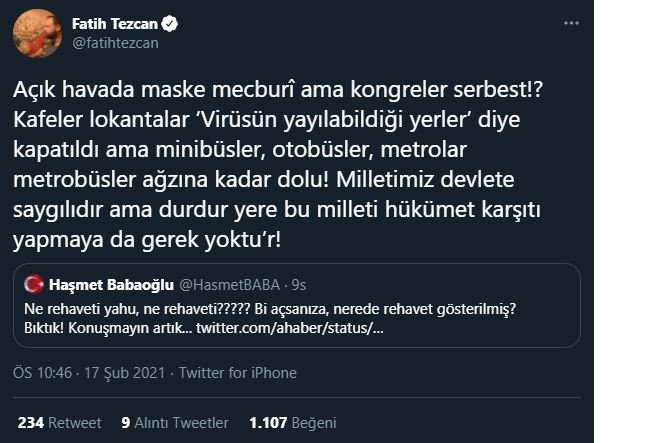The height and width of the screenshot is (443, 652).
Task: Open the Twitter for iPhone source link
Action: coord(237,373)
